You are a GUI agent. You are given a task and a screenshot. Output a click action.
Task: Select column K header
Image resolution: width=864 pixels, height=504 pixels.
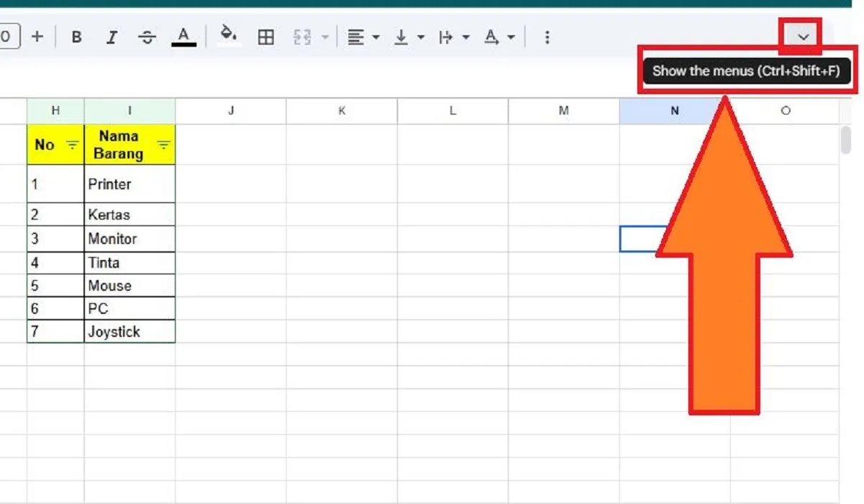click(x=342, y=111)
